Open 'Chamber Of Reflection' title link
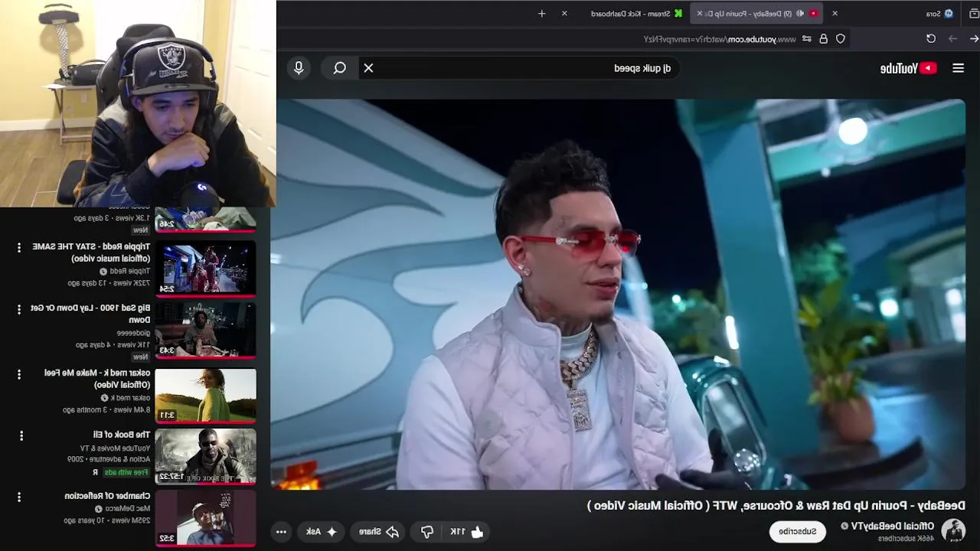Viewport: 980px width, 551px height. 107,496
